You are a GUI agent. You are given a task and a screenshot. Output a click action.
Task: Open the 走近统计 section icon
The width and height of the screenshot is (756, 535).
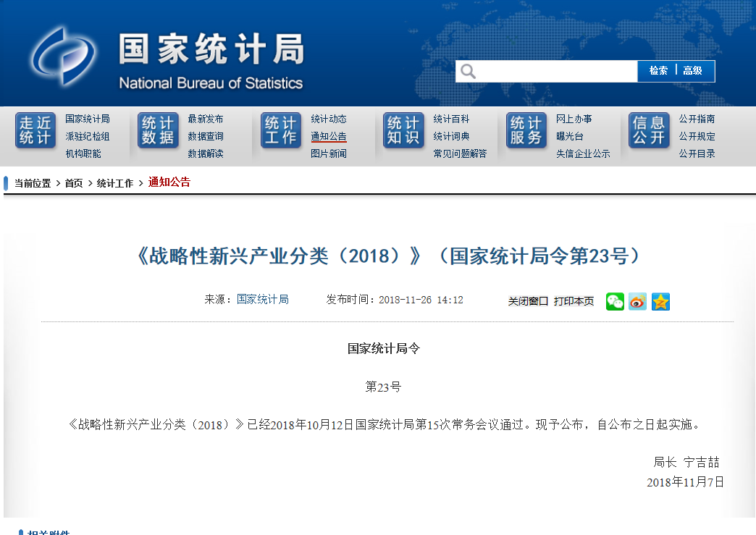pos(35,131)
